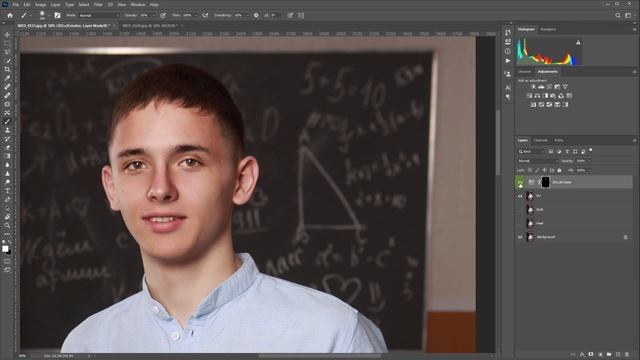Toggle lock all padlock in Layers
The height and width of the screenshot is (360, 640).
tap(559, 170)
